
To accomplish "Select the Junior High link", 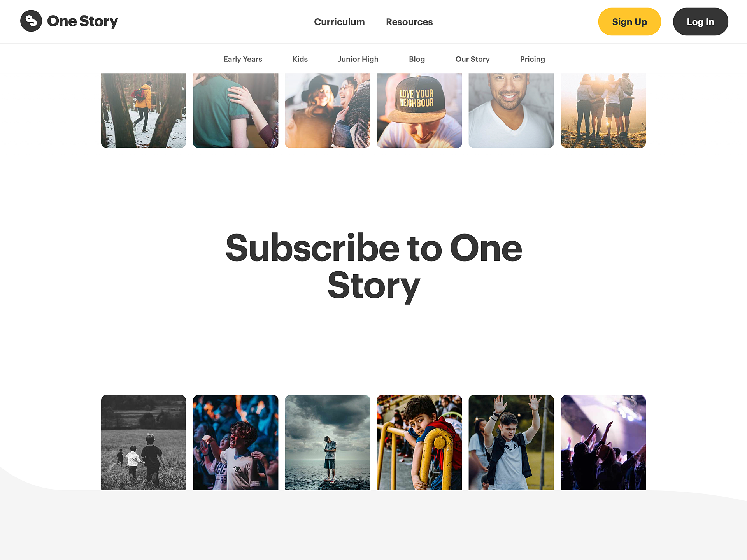I will 358,59.
